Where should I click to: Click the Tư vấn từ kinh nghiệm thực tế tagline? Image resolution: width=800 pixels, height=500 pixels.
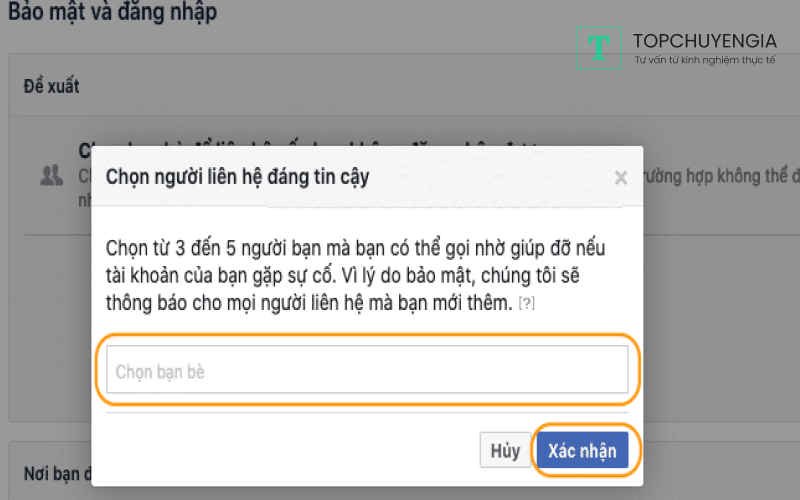tap(705, 60)
